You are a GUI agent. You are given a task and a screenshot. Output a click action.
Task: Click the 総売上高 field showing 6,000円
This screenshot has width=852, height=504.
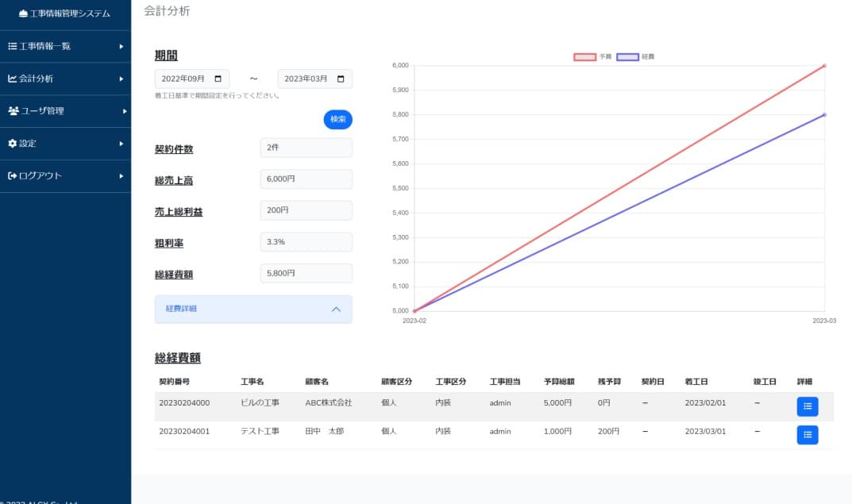(306, 179)
